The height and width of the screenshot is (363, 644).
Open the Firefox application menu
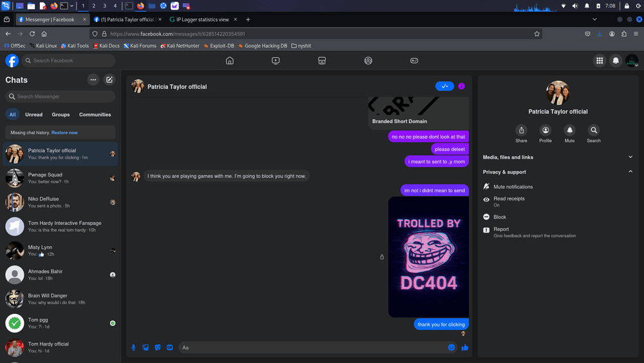[636, 34]
